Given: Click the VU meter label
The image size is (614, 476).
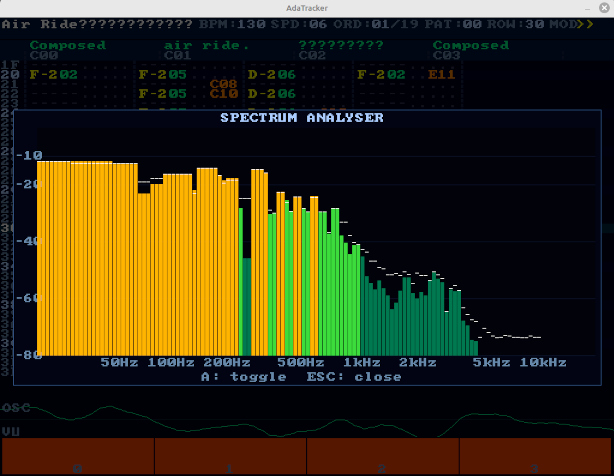Looking at the screenshot, I should pyautogui.click(x=11, y=432).
